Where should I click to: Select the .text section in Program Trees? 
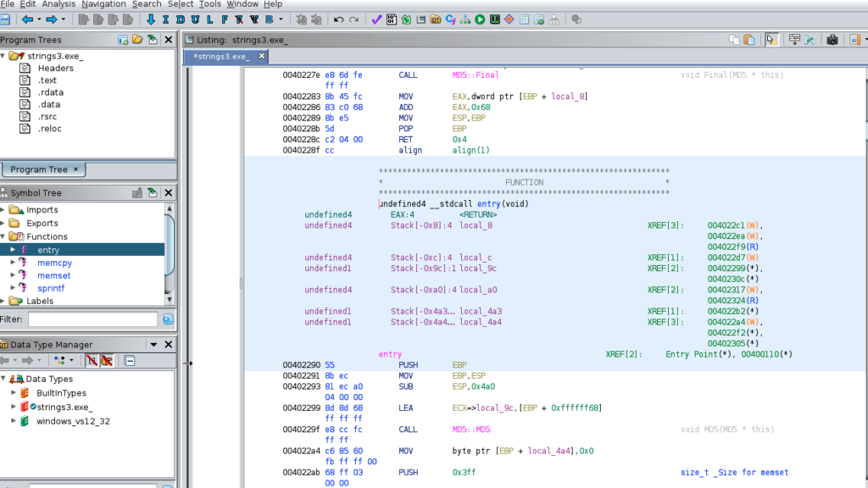[x=47, y=80]
